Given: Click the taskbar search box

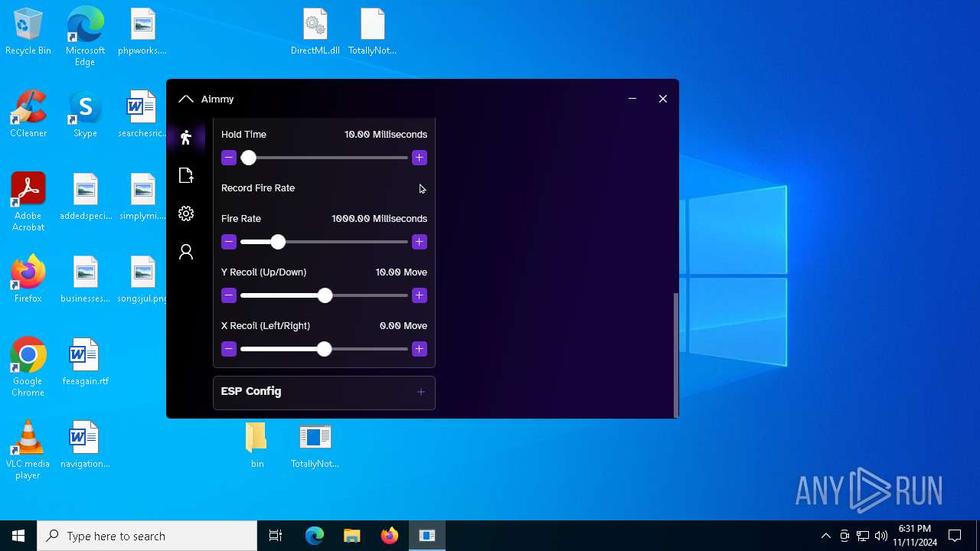Looking at the screenshot, I should [x=147, y=536].
